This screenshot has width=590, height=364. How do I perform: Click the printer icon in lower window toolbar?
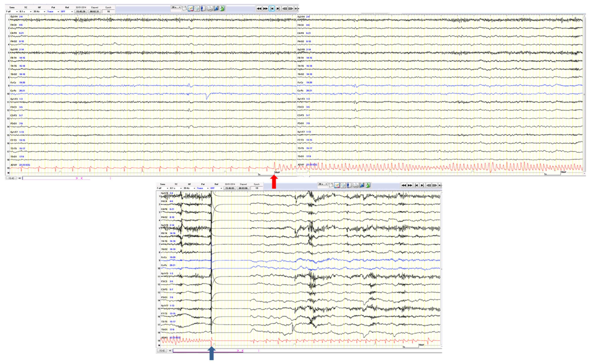pyautogui.click(x=355, y=185)
